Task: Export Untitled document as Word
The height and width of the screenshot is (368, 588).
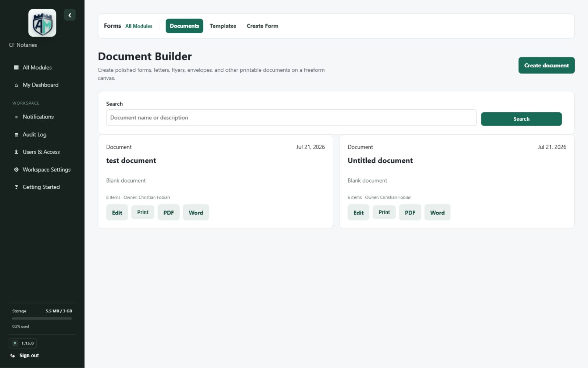Action: 437,212
